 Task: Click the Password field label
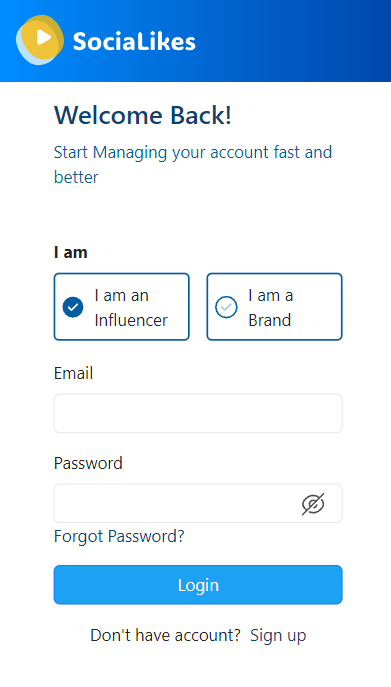pyautogui.click(x=88, y=463)
